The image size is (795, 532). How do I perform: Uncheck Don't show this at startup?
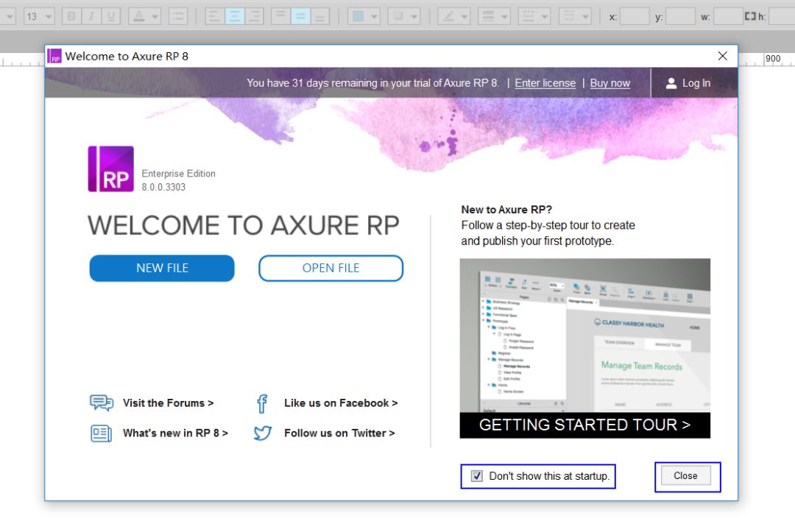[x=477, y=476]
